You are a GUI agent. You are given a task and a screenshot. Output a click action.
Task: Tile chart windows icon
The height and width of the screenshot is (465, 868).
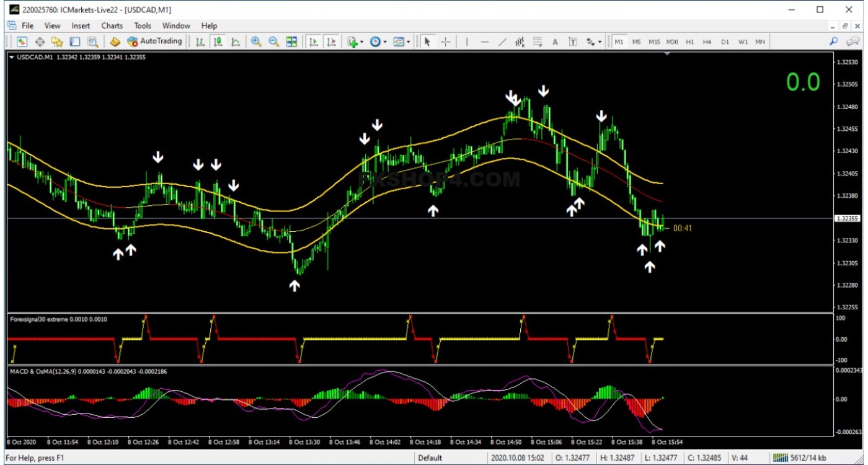coord(291,42)
